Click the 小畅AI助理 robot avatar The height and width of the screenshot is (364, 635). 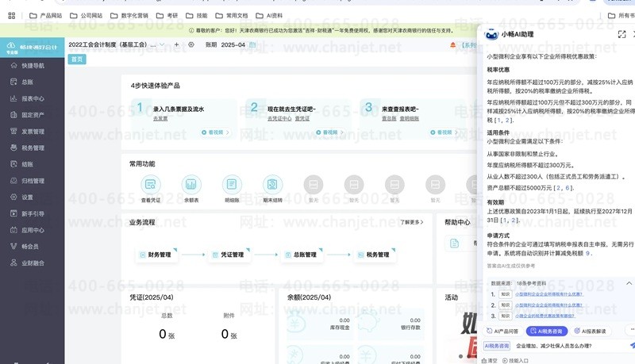[x=491, y=34]
